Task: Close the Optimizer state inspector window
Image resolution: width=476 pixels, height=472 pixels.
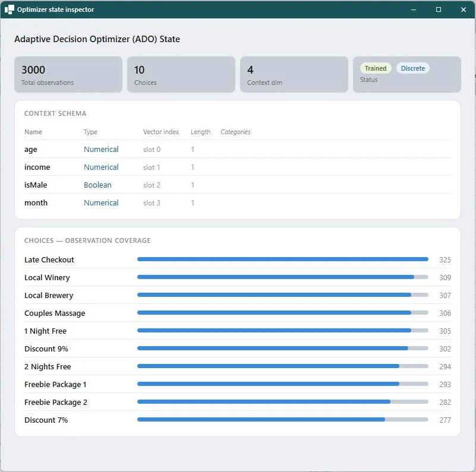Action: click(x=464, y=9)
